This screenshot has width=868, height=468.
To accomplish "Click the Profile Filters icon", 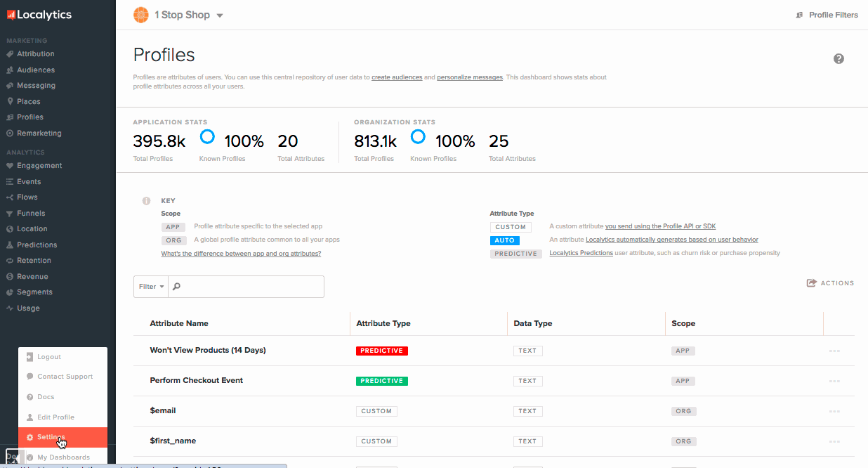I will click(799, 15).
